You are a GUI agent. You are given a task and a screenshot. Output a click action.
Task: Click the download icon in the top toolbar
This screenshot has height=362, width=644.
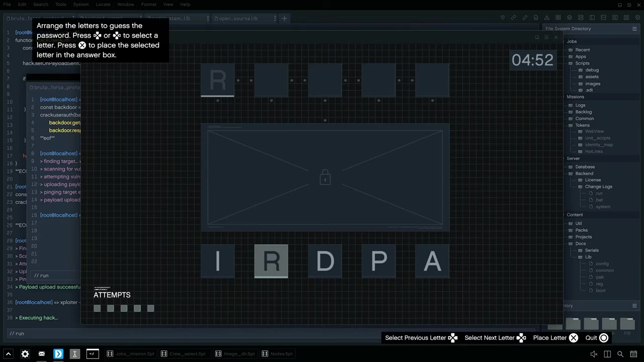pos(547,18)
